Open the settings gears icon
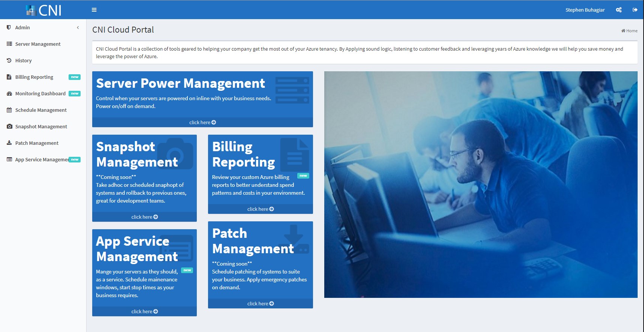The height and width of the screenshot is (332, 644). (x=619, y=10)
